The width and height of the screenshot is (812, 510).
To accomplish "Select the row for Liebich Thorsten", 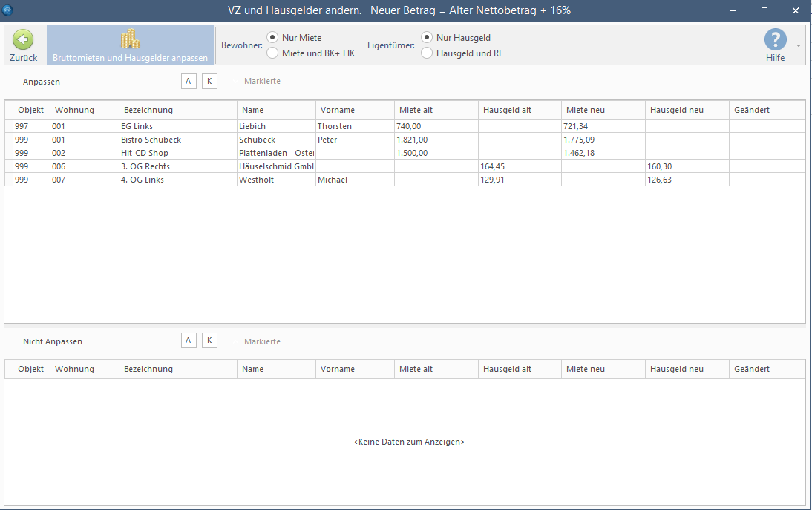I will coord(252,126).
